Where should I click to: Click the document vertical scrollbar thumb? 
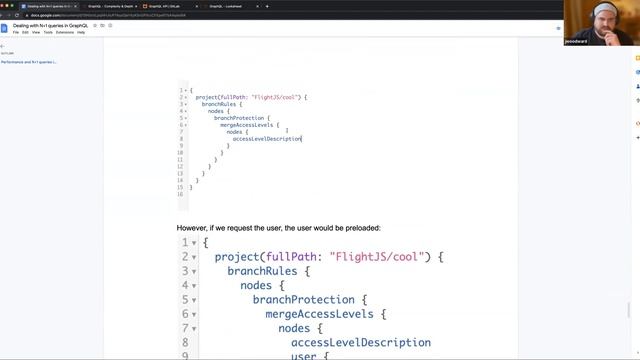(629, 310)
